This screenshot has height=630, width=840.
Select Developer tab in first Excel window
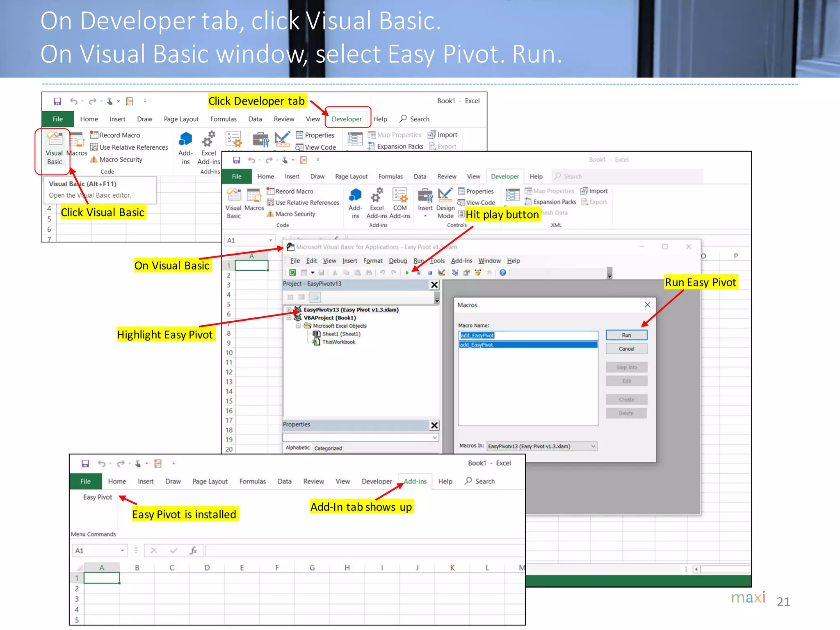tap(347, 119)
